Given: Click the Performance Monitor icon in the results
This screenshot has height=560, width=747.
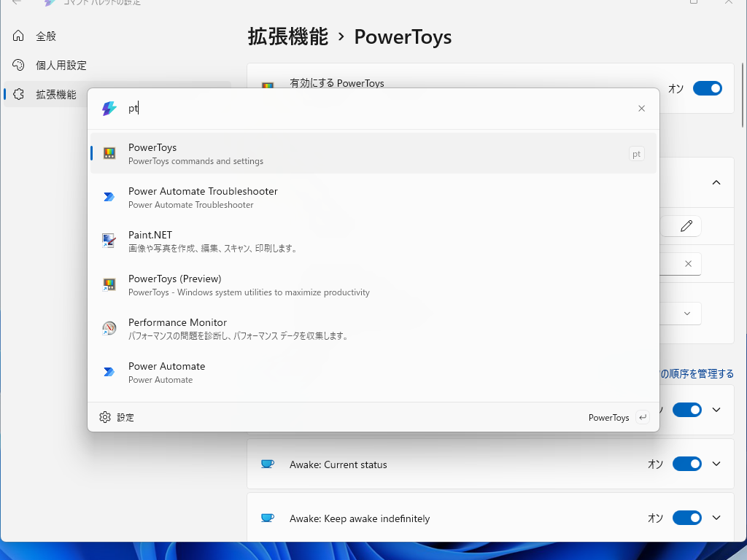Looking at the screenshot, I should (110, 328).
